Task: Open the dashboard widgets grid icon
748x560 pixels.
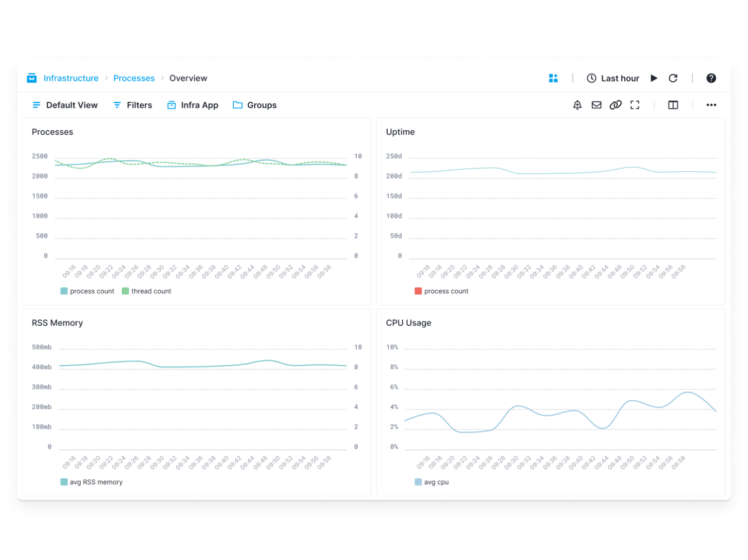Action: pos(553,78)
